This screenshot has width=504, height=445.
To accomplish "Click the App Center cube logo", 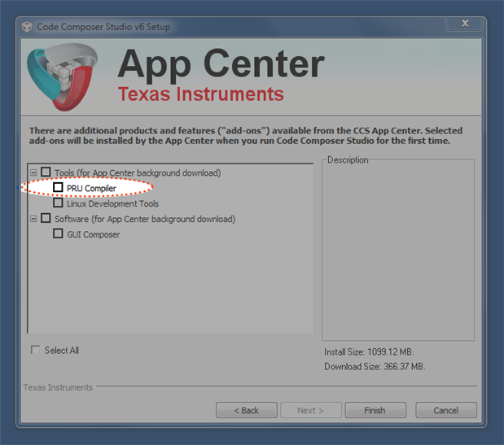I will point(63,77).
